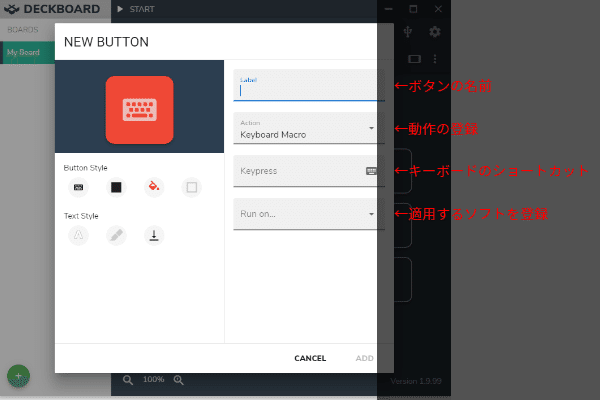The image size is (600, 400).
Task: Click the BOARDS heading in the sidebar
Action: point(23,30)
